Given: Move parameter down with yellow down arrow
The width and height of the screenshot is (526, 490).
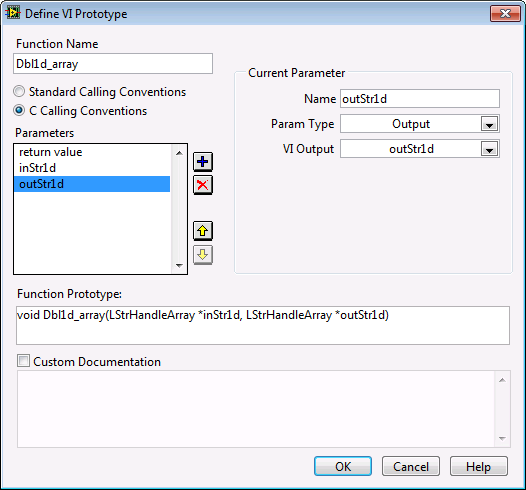Looking at the screenshot, I should (x=203, y=255).
